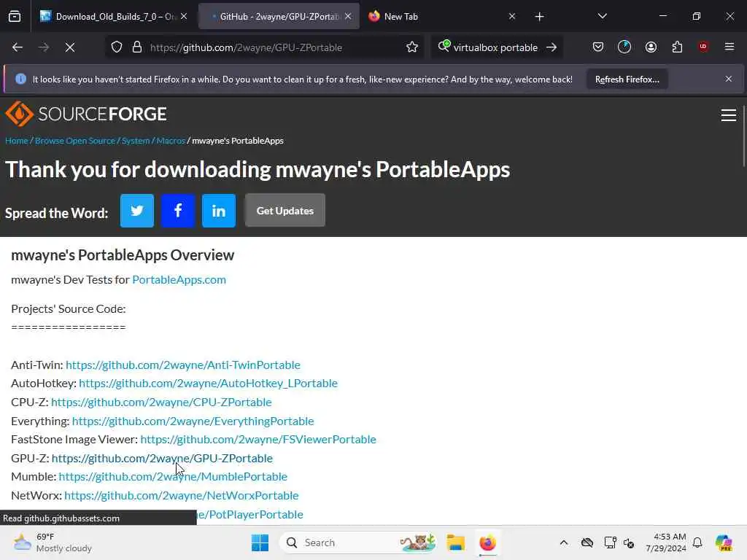
Task: Click the page vertical scrollbar
Action: 743,136
